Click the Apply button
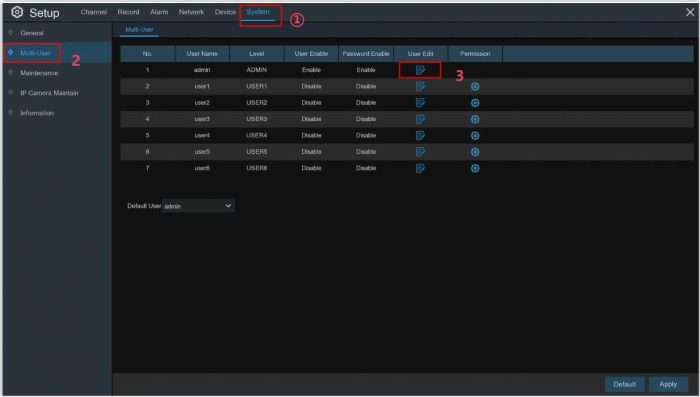Image resolution: width=700 pixels, height=397 pixels. click(668, 384)
